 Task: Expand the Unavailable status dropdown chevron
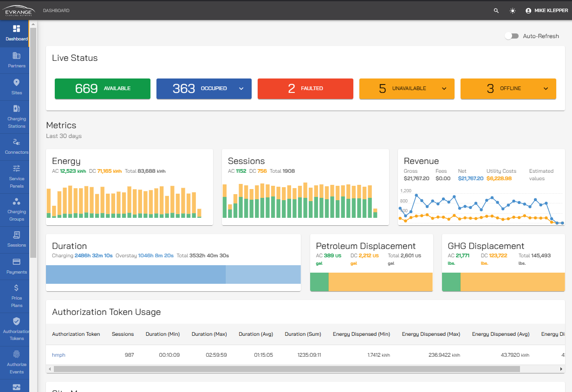pos(444,89)
